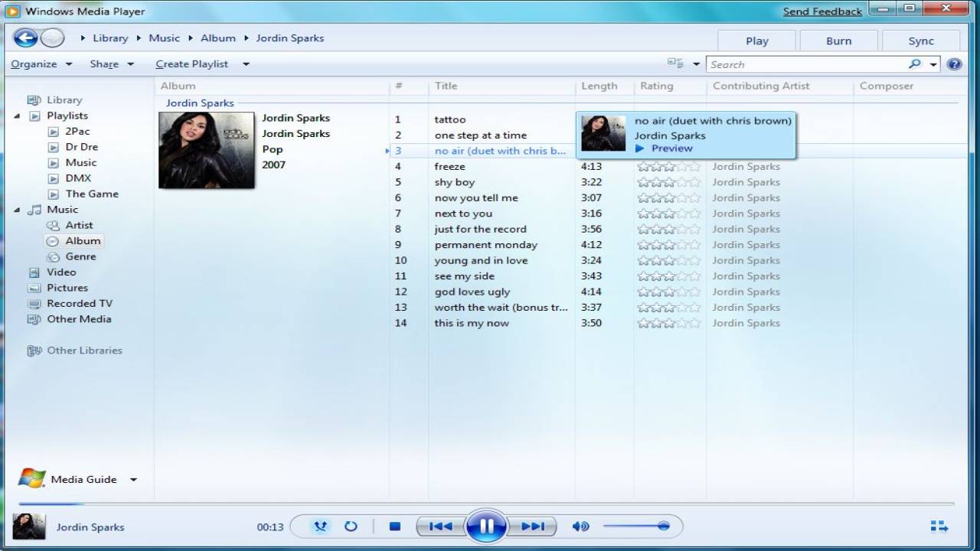The image size is (980, 551).
Task: Select the song "permanent monday"
Action: click(486, 245)
